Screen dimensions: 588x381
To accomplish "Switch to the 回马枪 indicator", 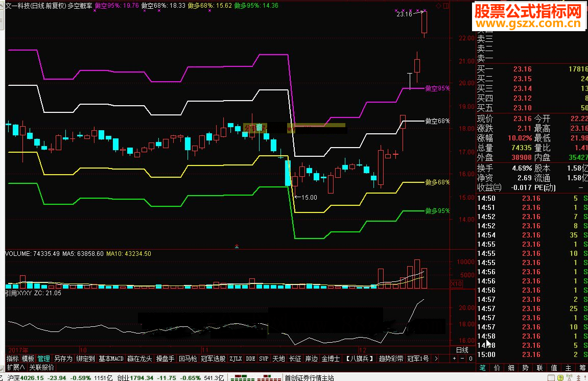I will click(x=188, y=359).
